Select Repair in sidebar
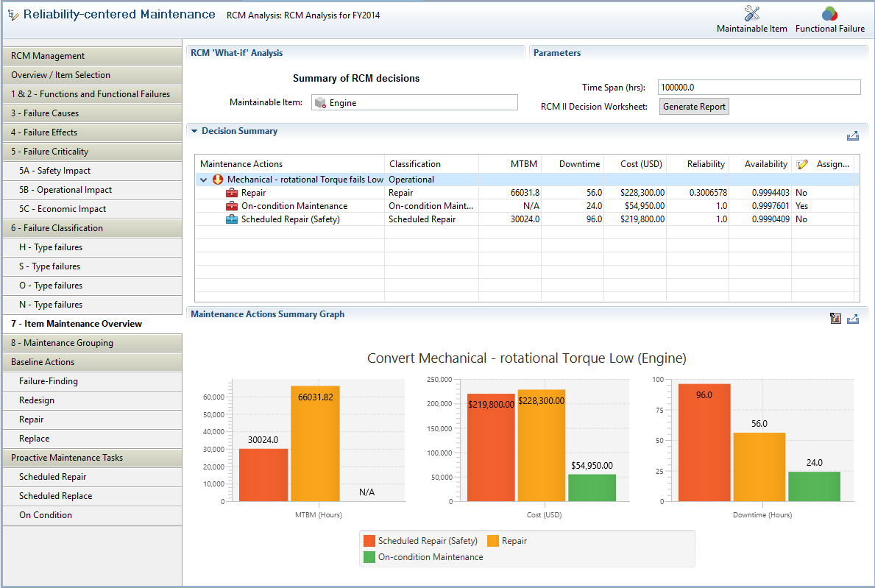 tap(93, 419)
